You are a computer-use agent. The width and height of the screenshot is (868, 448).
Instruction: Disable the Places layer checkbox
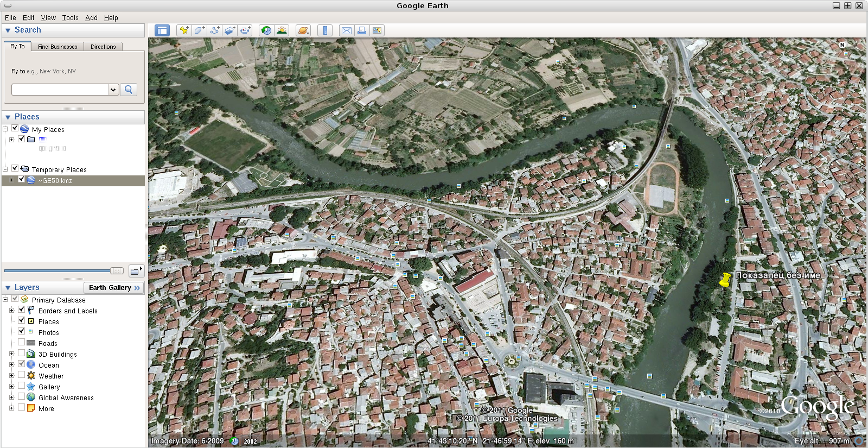[x=22, y=320]
